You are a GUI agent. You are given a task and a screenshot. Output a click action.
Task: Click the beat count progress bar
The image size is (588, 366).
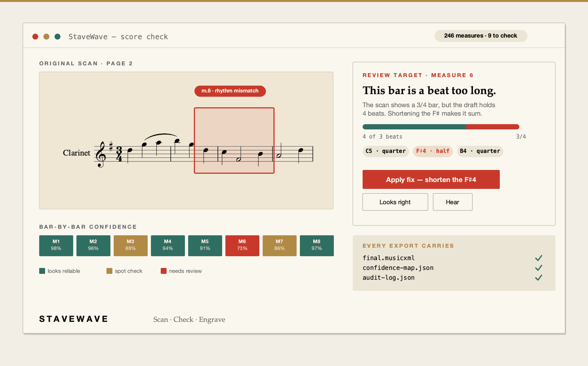point(441,127)
